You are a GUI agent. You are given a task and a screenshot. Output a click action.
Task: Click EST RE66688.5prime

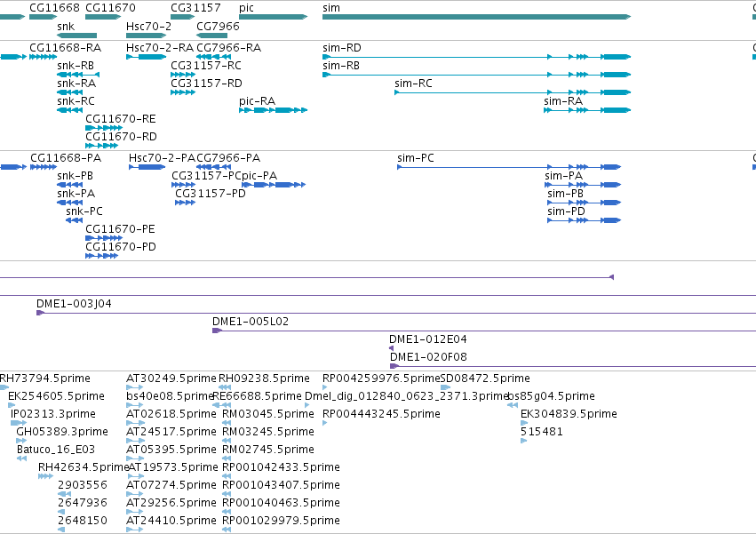coord(224,406)
